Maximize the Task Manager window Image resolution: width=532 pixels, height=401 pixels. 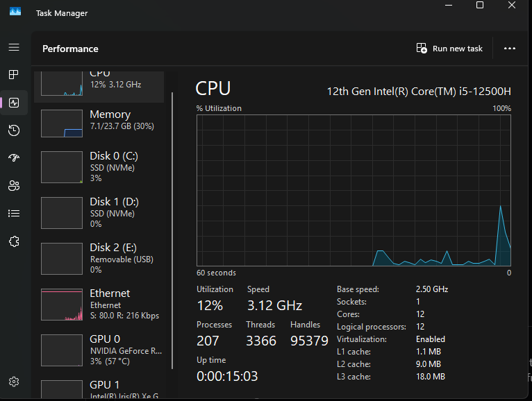point(480,6)
